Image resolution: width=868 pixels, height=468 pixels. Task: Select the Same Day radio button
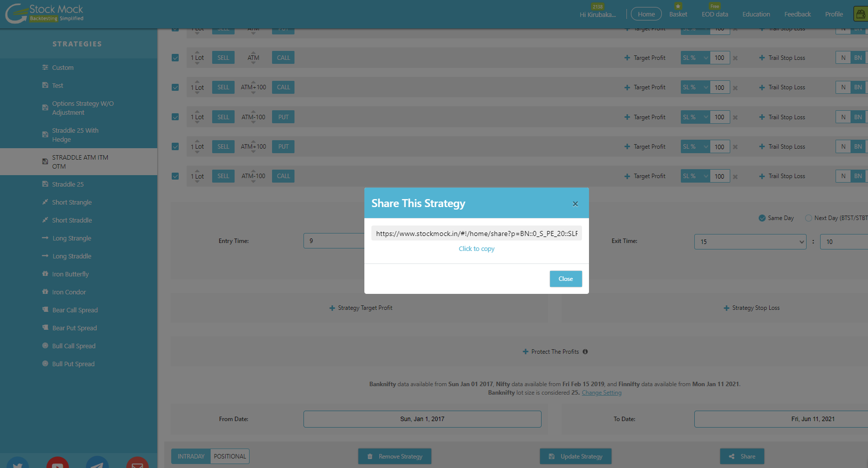(762, 218)
